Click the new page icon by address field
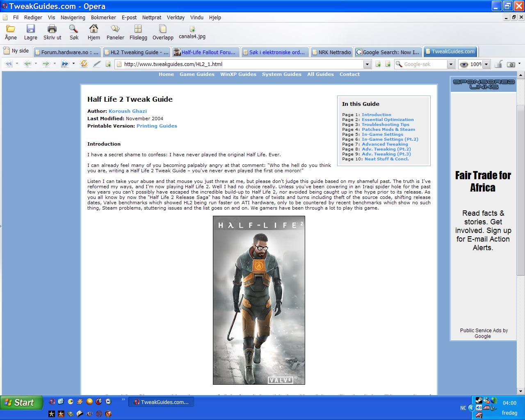Image resolution: width=525 pixels, height=420 pixels. pyautogui.click(x=108, y=64)
